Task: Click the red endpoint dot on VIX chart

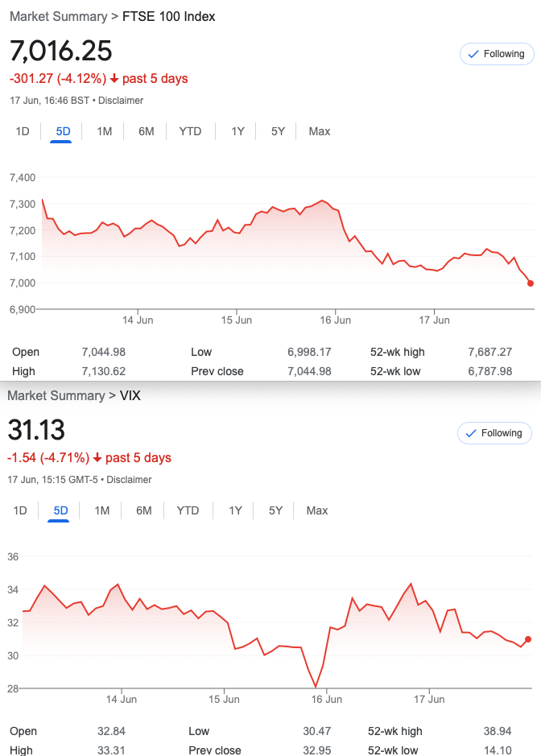Action: (528, 639)
